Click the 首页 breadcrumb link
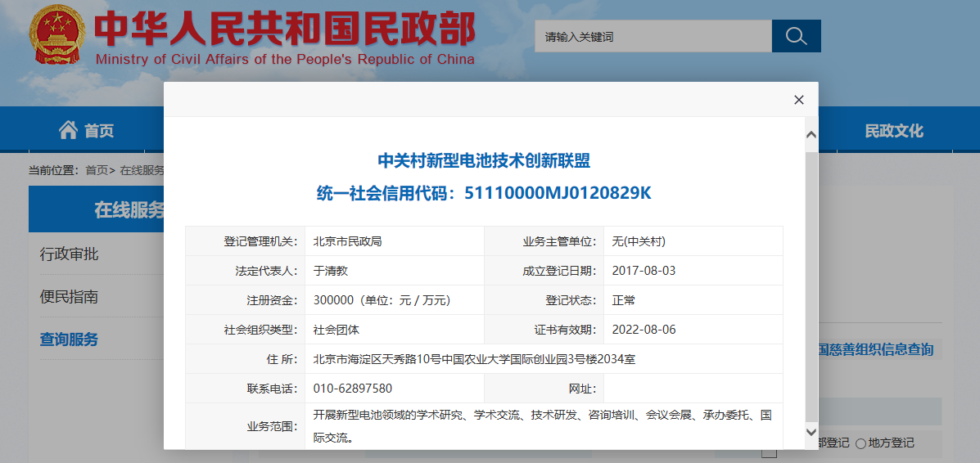Screen dimensions: 980x463 coord(97,170)
